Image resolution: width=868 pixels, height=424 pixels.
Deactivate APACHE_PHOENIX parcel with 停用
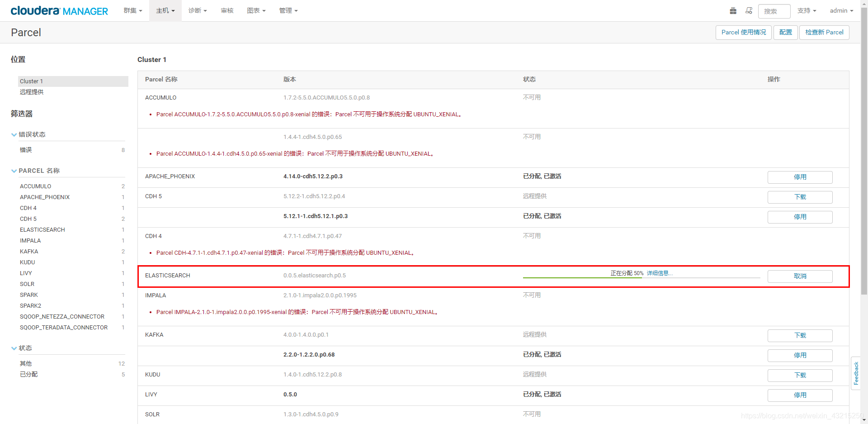800,177
